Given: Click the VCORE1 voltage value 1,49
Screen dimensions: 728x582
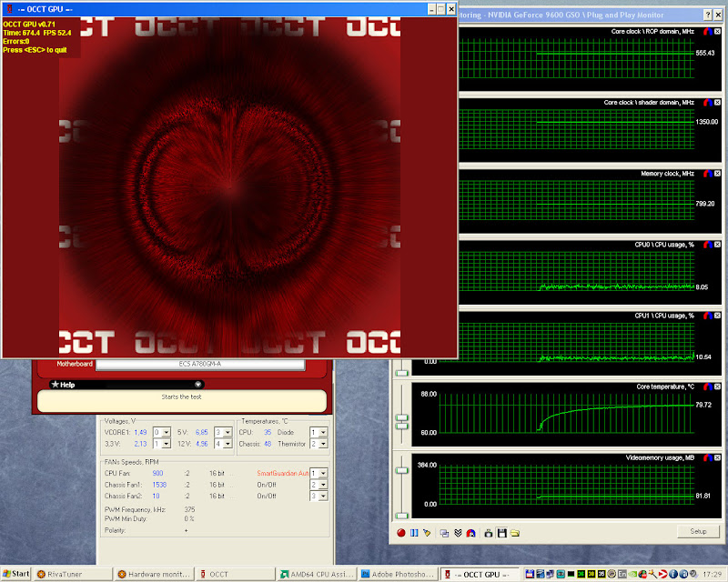Looking at the screenshot, I should tap(140, 432).
